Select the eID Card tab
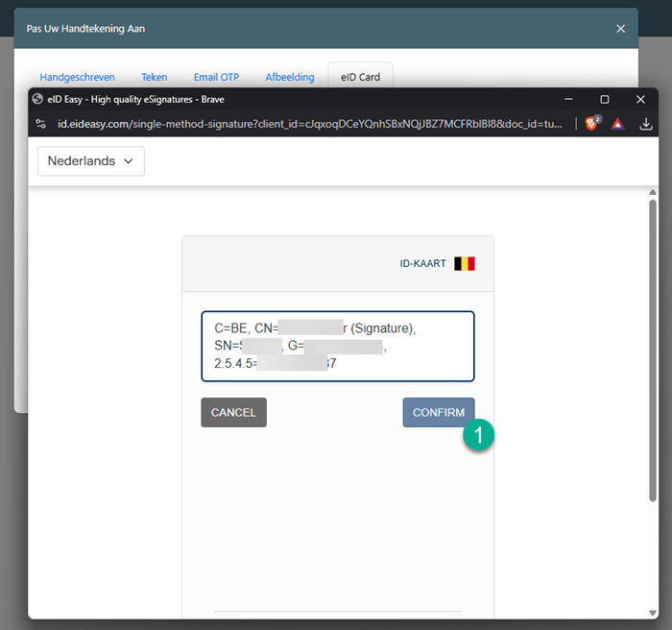Viewport: 672px width, 630px height. [360, 77]
